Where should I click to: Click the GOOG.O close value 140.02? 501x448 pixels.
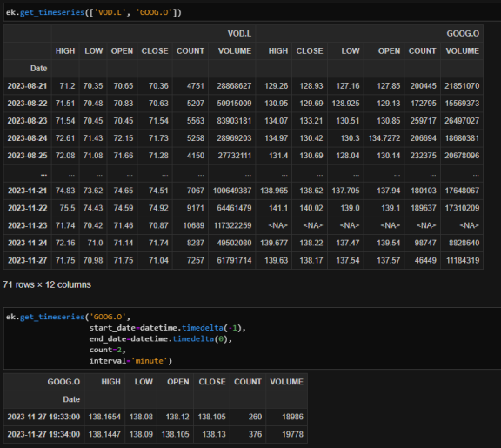tap(311, 208)
